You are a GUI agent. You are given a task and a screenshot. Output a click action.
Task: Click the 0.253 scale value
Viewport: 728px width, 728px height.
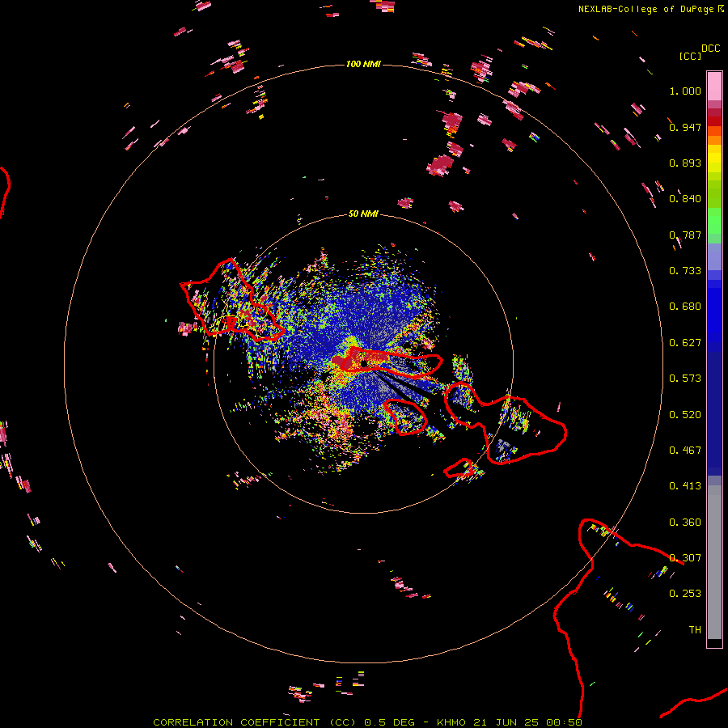pyautogui.click(x=685, y=594)
